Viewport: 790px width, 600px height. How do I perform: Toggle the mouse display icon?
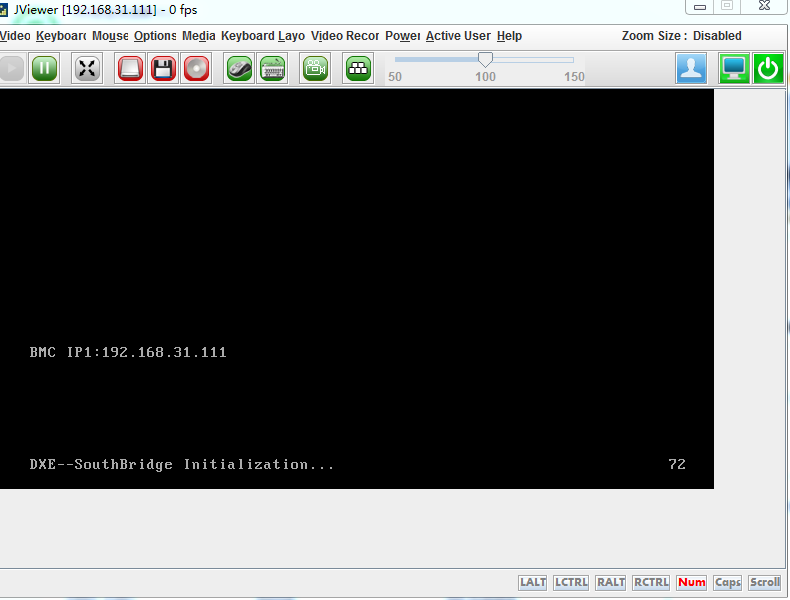(x=238, y=69)
